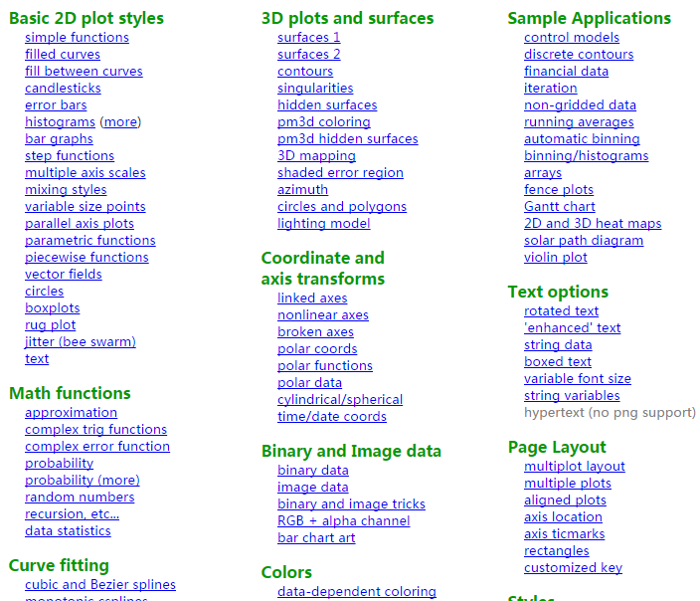Open the cylindrical/spherical link

340,399
